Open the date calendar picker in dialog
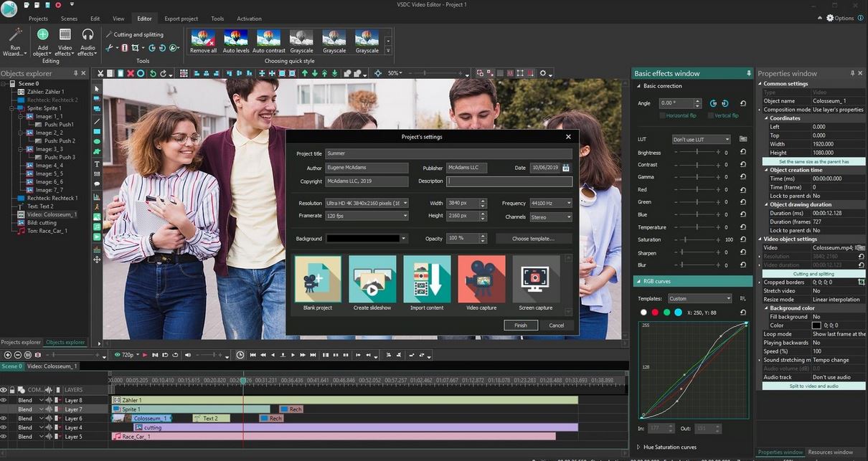Viewport: 868px width, 461px height. point(566,168)
